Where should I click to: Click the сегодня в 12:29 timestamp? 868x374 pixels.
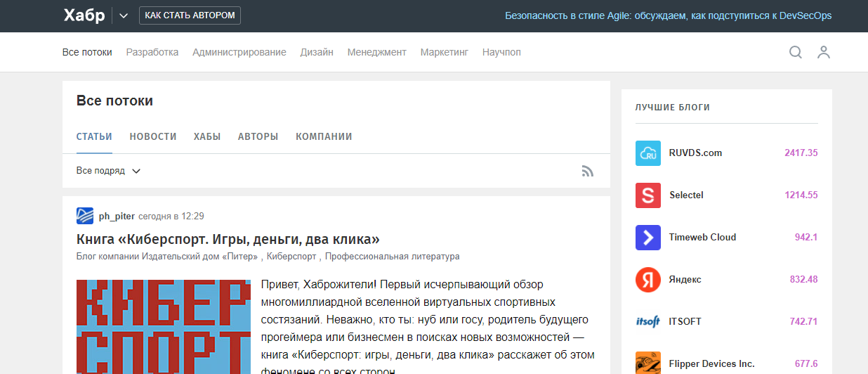tap(171, 216)
